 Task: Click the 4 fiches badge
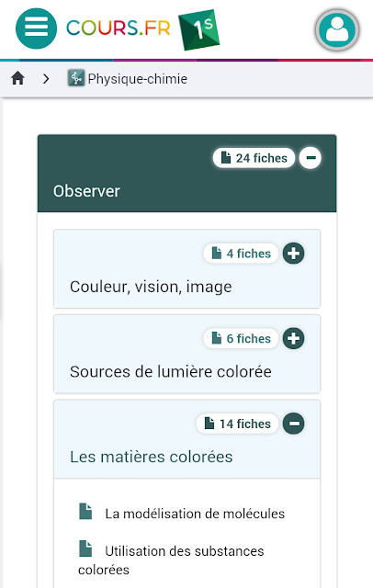[241, 254]
